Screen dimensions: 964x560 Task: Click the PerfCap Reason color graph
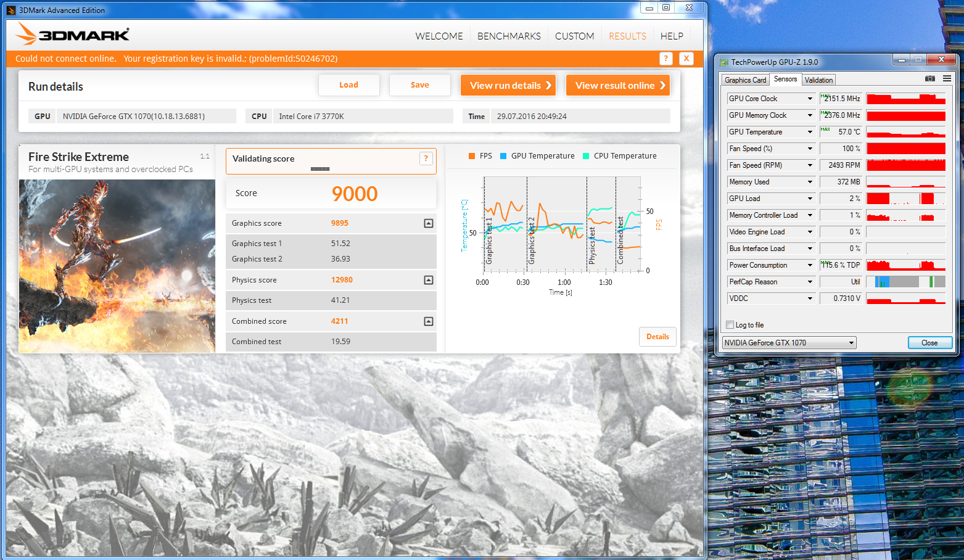point(905,282)
